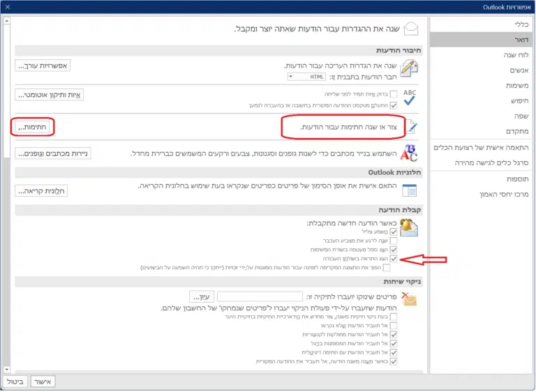The height and width of the screenshot is (392, 536).
Task: Click the text 'צור או שנה חתימות עבור הודעות'
Action: tap(349, 127)
